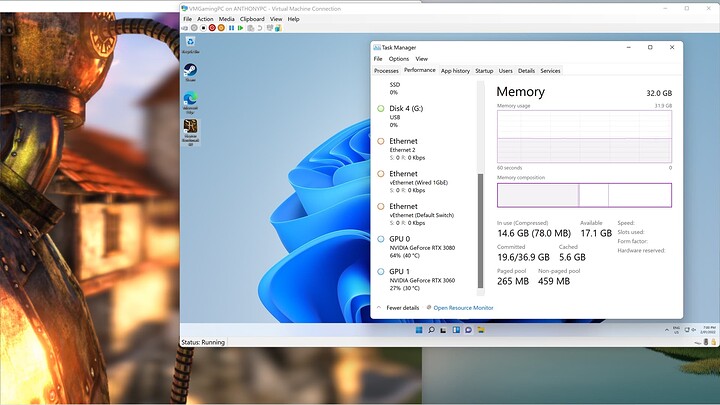Switch to the App history tab
The image size is (720, 405).
click(455, 71)
